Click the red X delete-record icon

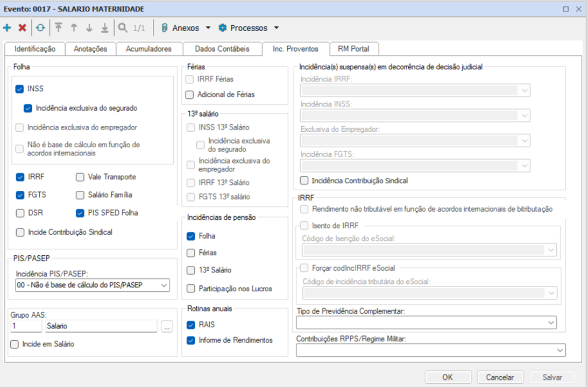(22, 28)
